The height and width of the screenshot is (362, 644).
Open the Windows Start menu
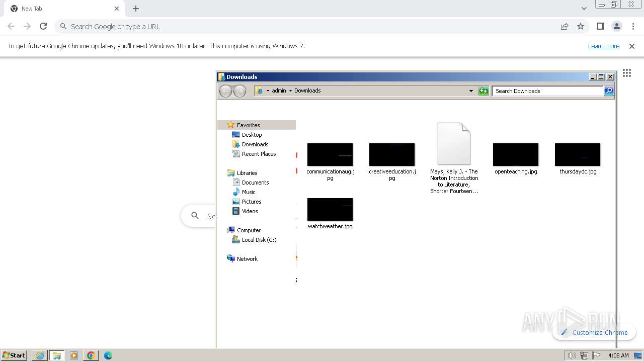point(14,355)
